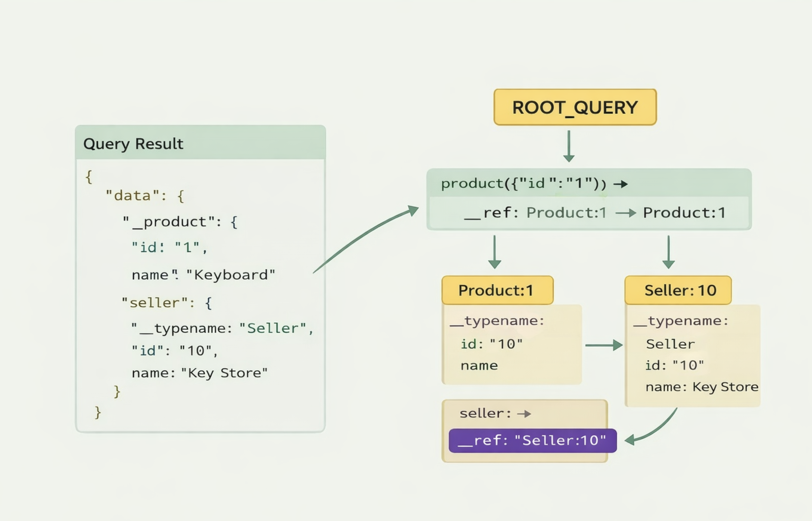Click the arrow from Product:1 to Seller
This screenshot has width=812, height=521.
coord(604,345)
